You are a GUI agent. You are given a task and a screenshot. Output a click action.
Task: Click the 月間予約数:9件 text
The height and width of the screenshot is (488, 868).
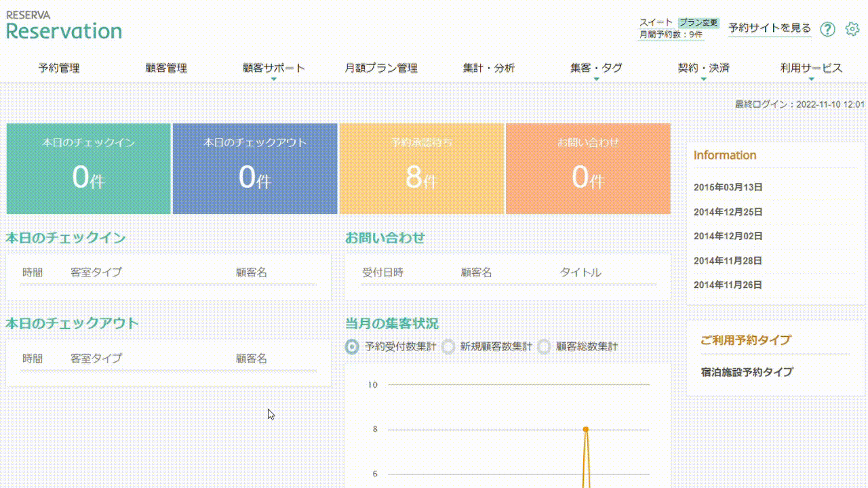pos(671,34)
